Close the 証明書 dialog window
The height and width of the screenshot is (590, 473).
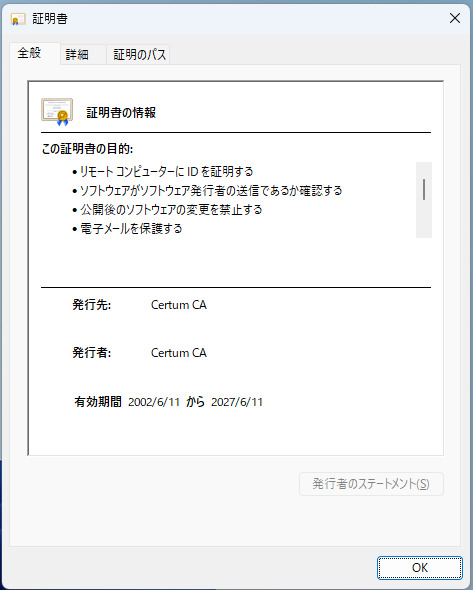pyautogui.click(x=455, y=18)
